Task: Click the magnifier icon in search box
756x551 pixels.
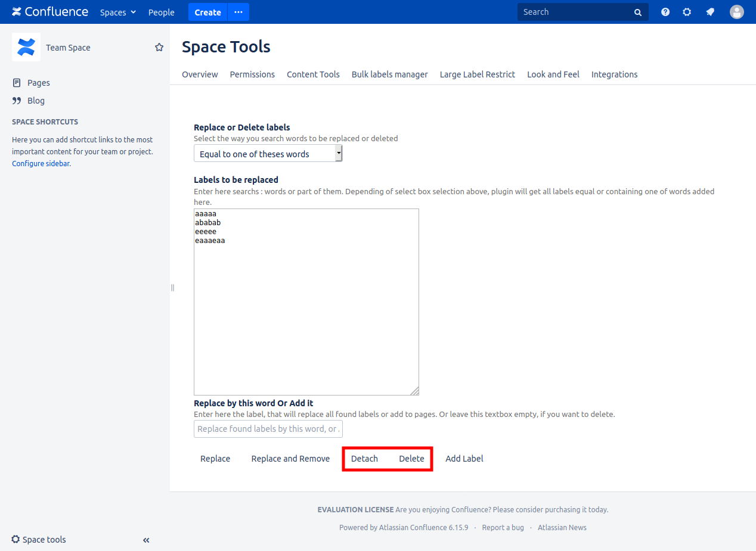Action: tap(637, 12)
